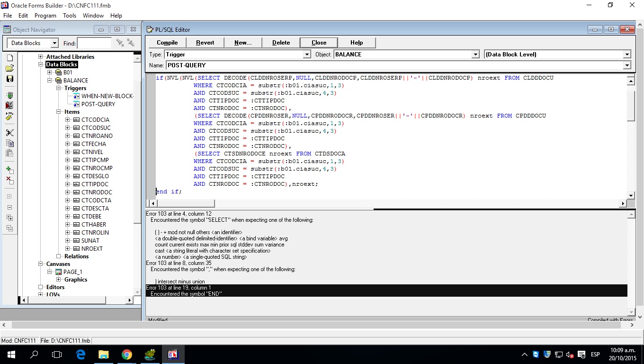Click the Cut scissors icon
This screenshot has width=644, height=364.
click(x=9, y=133)
